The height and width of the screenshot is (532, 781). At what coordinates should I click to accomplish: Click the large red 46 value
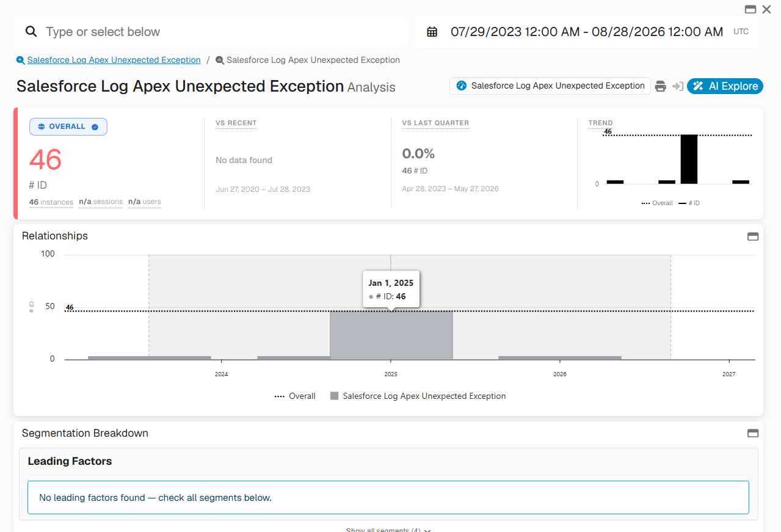45,160
